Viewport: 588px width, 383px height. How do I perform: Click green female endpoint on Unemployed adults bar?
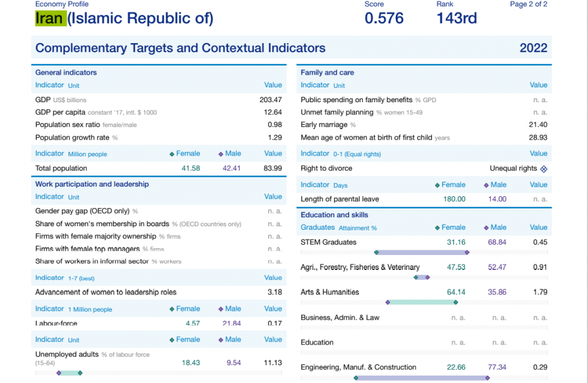click(x=80, y=373)
